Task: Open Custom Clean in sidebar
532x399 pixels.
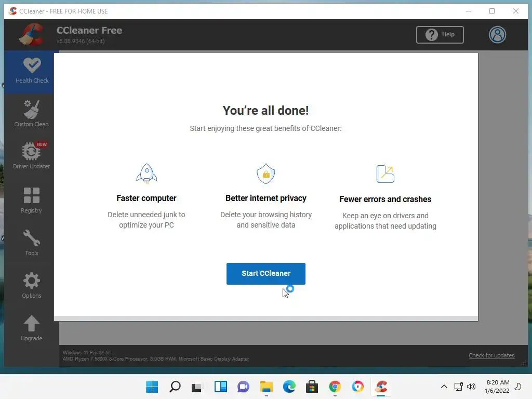Action: [31, 113]
